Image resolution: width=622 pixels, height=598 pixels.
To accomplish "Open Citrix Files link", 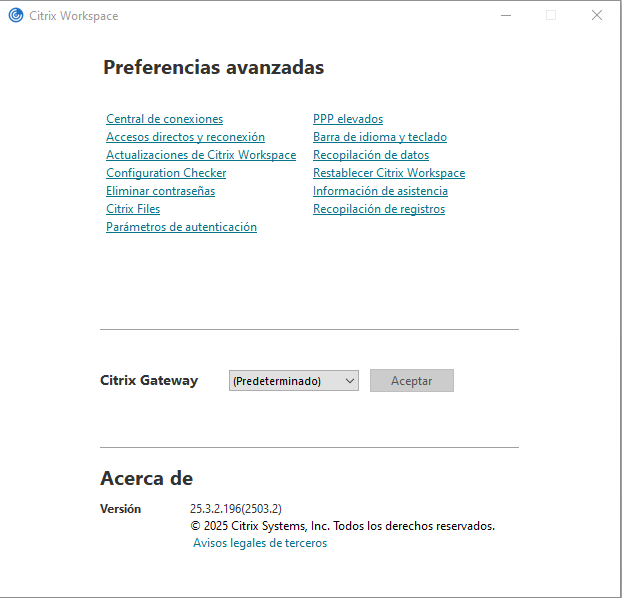I will click(x=133, y=209).
